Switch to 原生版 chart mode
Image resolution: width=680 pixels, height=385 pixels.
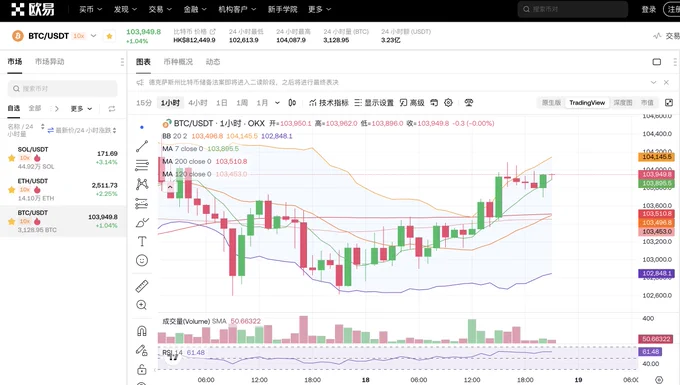click(551, 103)
